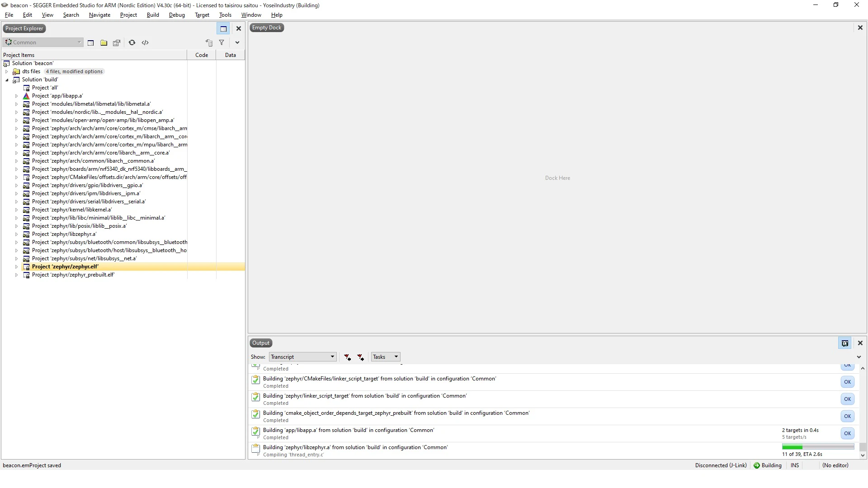Viewport: 868px width, 488px height.
Task: Close the Empty Dock panel
Action: click(860, 28)
